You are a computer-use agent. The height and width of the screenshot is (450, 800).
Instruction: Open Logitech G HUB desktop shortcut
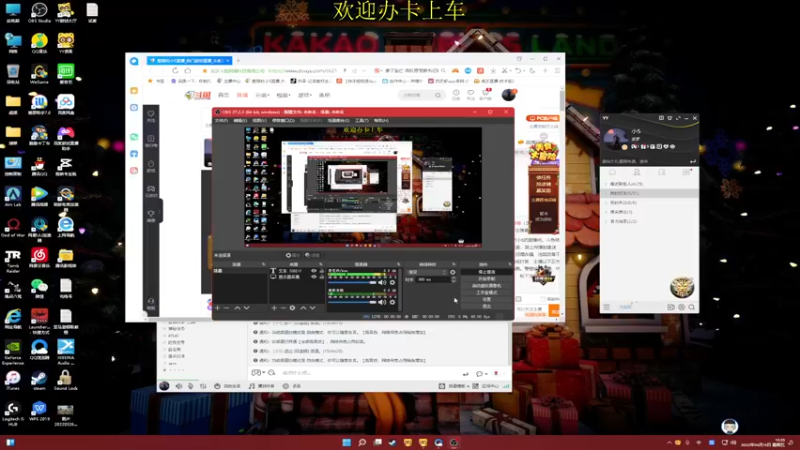[13, 413]
